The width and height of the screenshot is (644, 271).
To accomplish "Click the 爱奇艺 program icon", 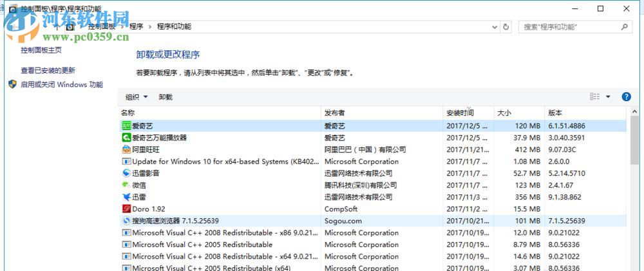I will pyautogui.click(x=126, y=126).
